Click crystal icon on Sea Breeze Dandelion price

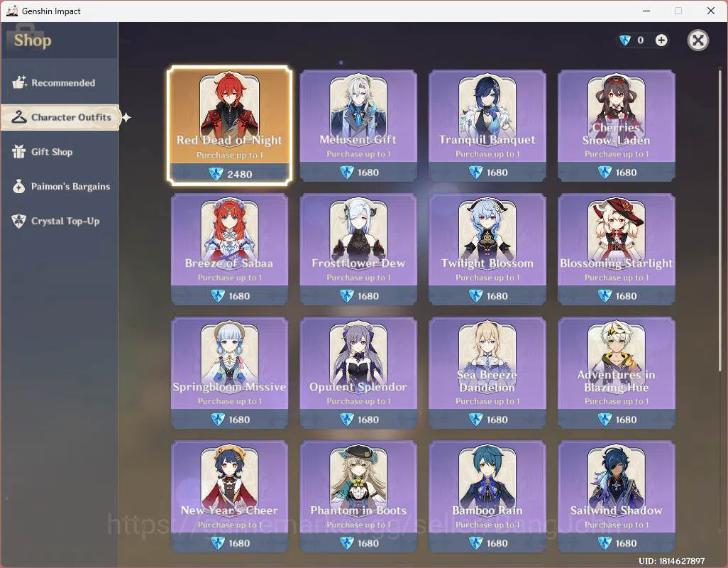point(476,420)
